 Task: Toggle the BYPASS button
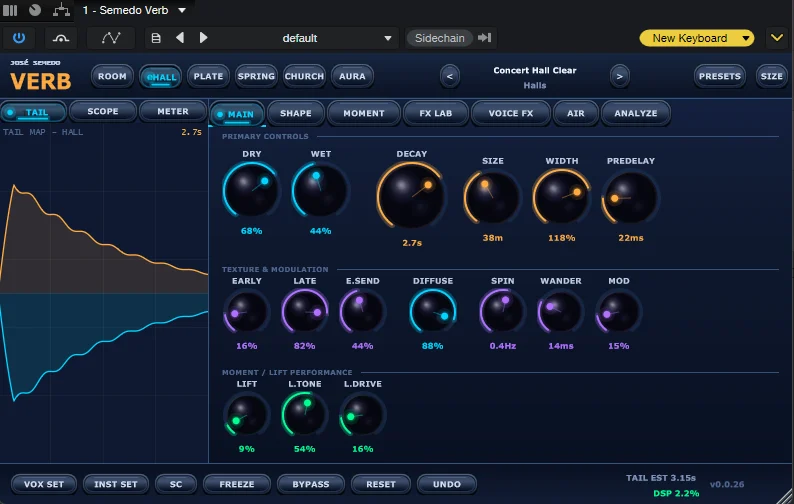[x=310, y=484]
